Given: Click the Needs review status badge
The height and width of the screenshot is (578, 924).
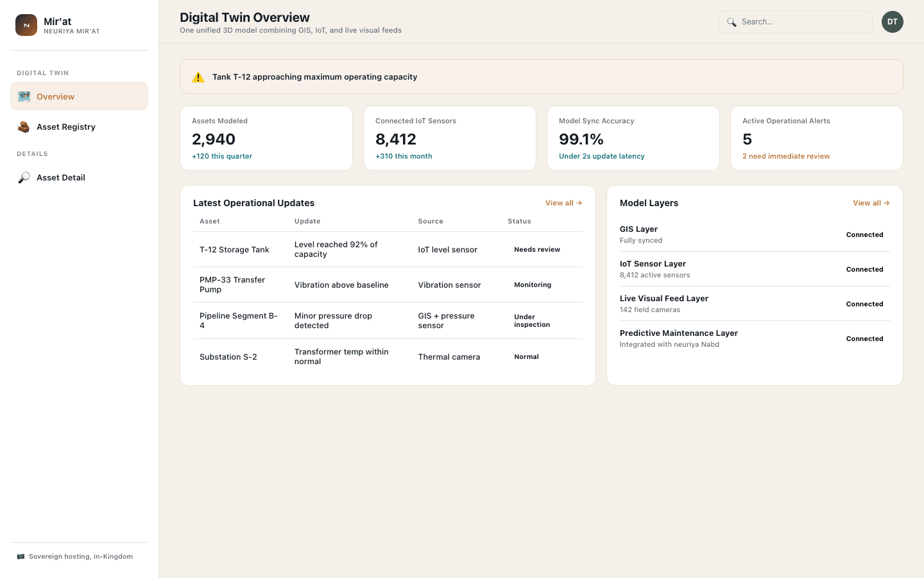Looking at the screenshot, I should [537, 249].
